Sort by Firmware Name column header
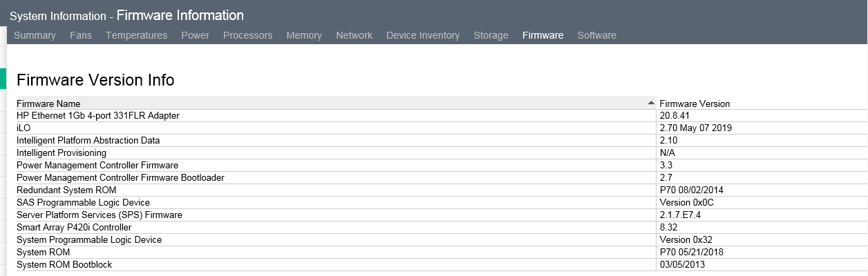The height and width of the screenshot is (276, 868). [x=48, y=103]
